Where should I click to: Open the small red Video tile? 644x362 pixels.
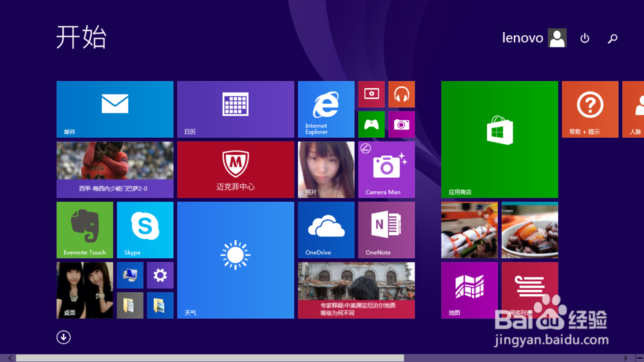(x=372, y=94)
